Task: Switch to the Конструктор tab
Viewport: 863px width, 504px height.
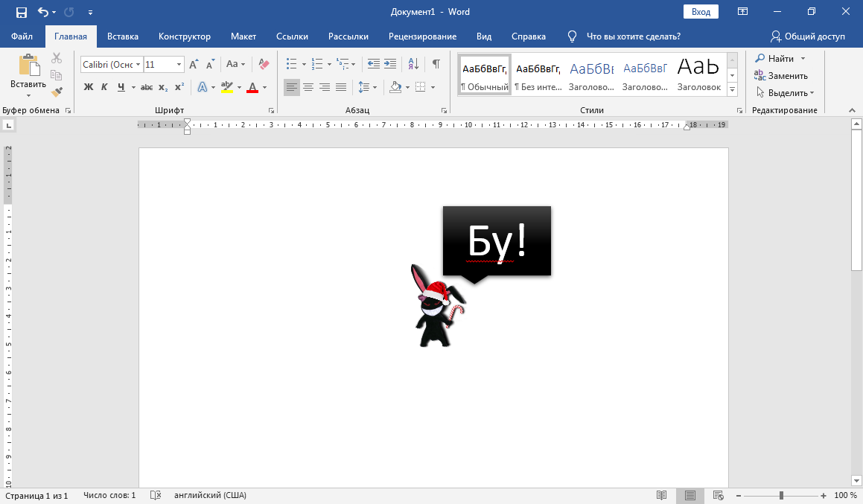Action: click(x=185, y=36)
